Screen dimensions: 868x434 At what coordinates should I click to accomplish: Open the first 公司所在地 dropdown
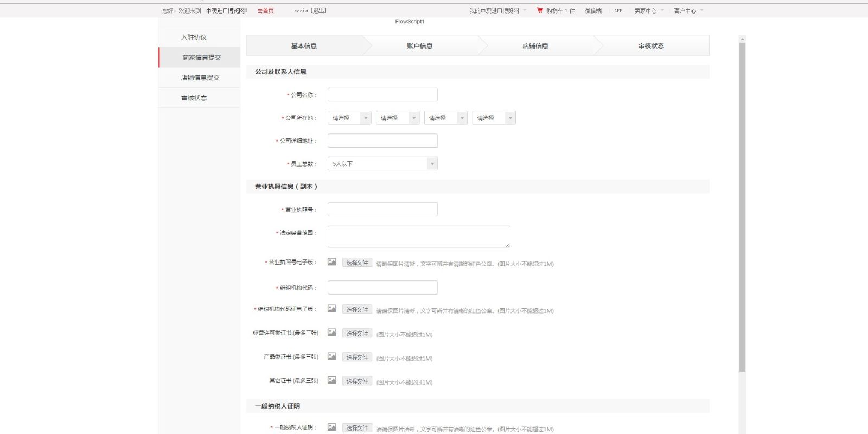349,118
